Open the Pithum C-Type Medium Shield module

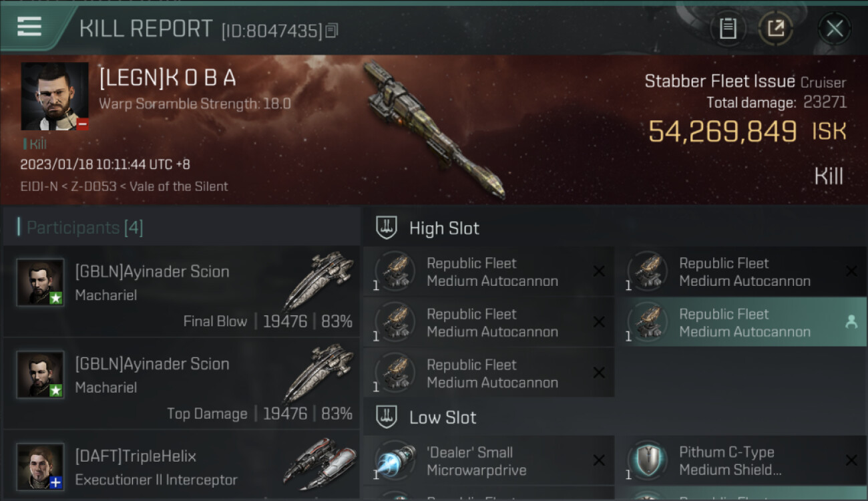tap(740, 461)
